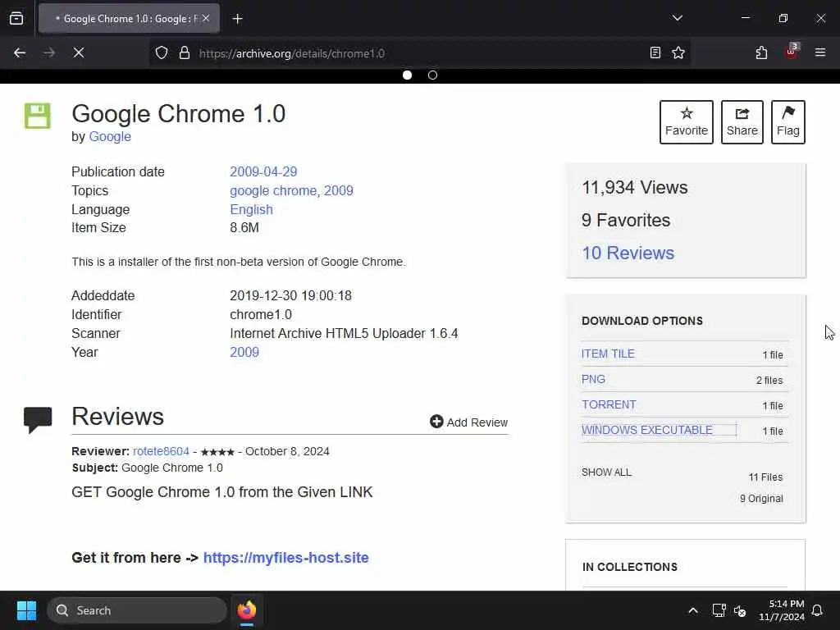
Task: Close the Google Chrome 1.0 tab
Action: click(x=206, y=18)
